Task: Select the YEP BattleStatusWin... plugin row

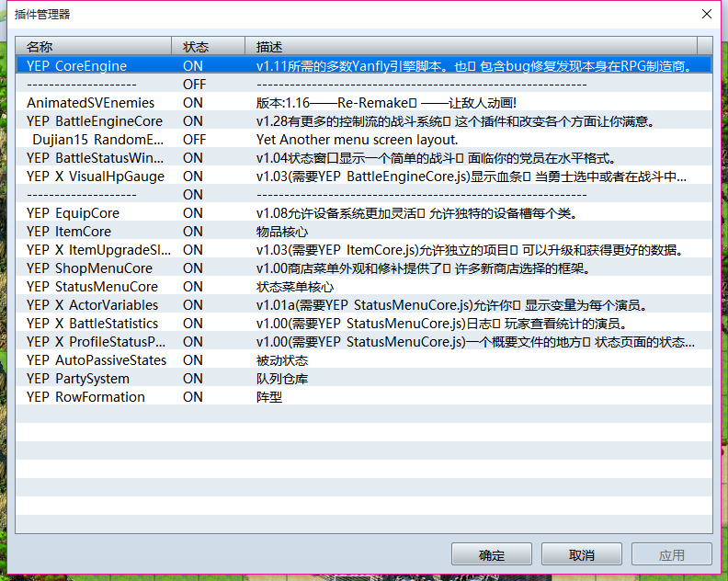Action: point(364,158)
